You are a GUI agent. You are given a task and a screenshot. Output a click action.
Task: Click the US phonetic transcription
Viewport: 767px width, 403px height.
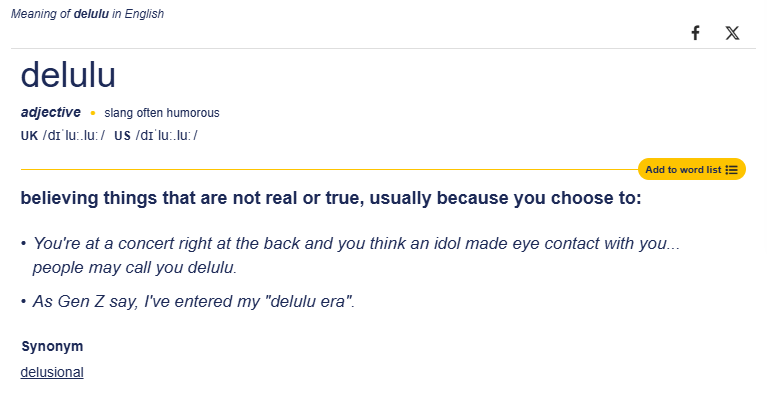pyautogui.click(x=167, y=136)
